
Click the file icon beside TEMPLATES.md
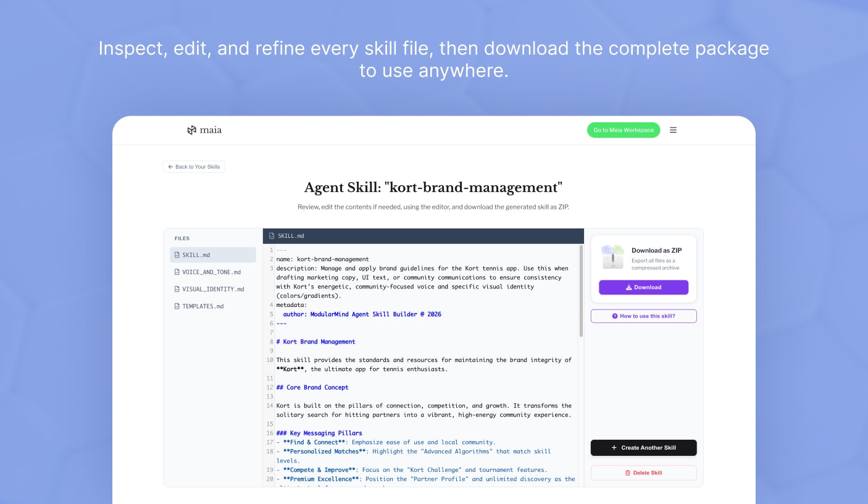point(177,306)
